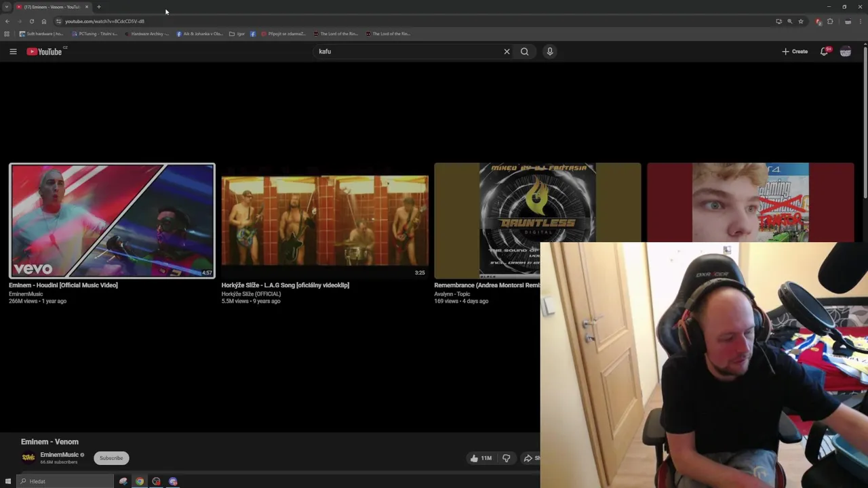The width and height of the screenshot is (868, 488).
Task: Click the red extension icon in toolbar
Action: point(818,22)
